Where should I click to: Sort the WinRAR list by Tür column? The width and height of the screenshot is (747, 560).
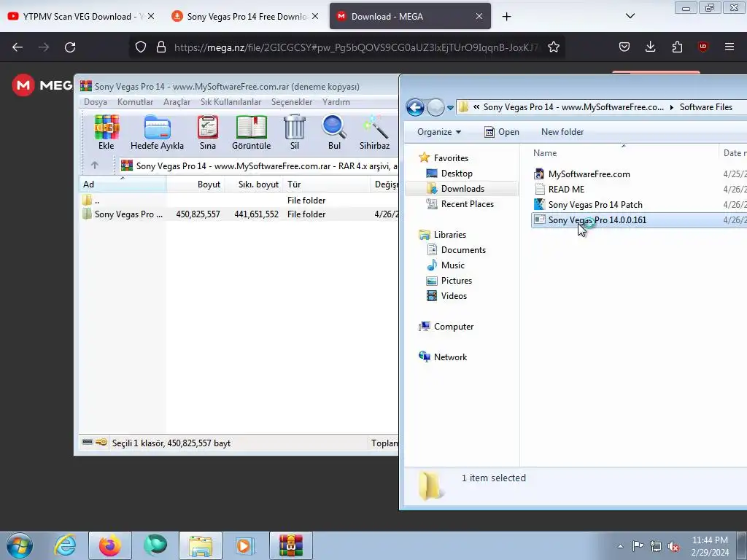326,184
